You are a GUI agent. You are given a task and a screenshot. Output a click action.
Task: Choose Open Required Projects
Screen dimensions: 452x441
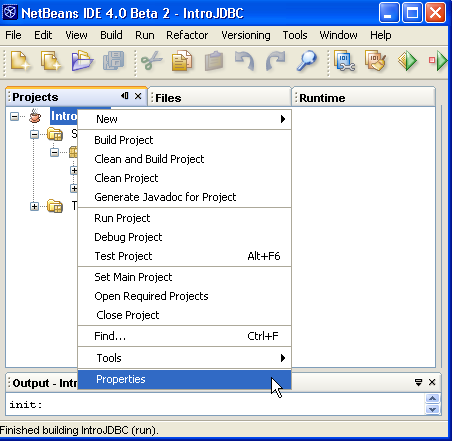click(184, 296)
